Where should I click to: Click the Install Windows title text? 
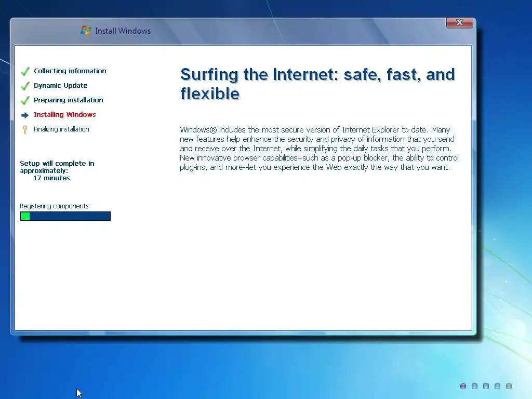[x=123, y=31]
